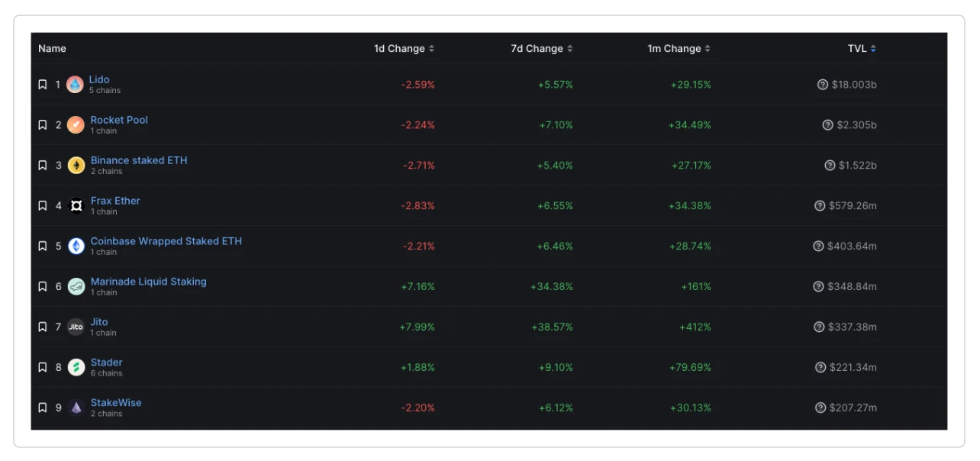Open the Coinbase Wrapped Staked ETH link
This screenshot has width=980, height=461.
point(166,241)
